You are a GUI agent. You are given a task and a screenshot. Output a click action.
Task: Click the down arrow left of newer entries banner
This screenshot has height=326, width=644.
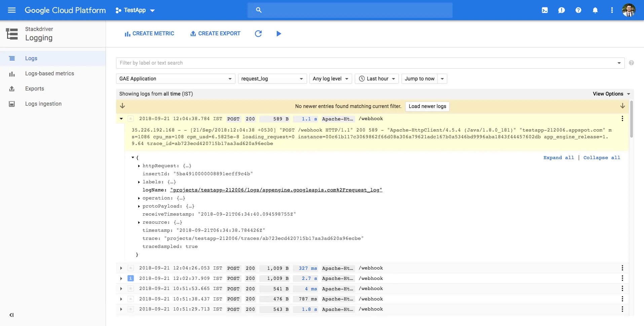122,106
